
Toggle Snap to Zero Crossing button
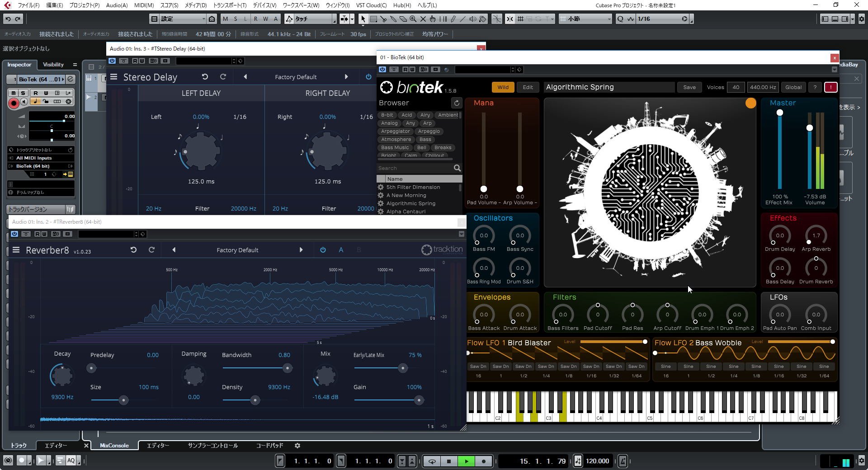click(496, 19)
